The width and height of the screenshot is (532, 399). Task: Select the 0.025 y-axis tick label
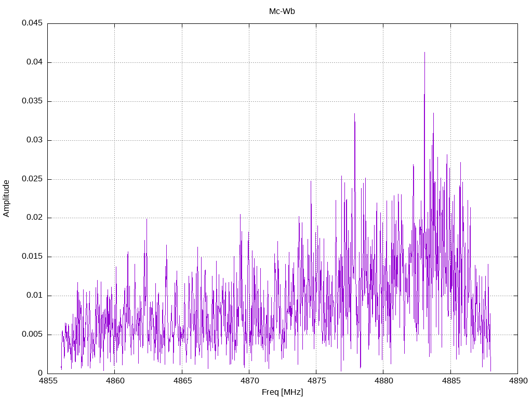point(32,179)
